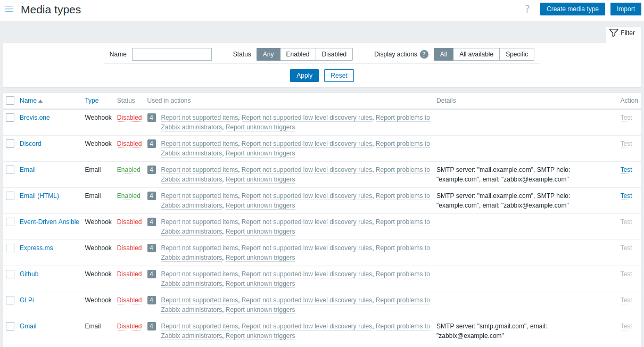Tick the Email row checkbox
The image size is (644, 347).
tap(10, 170)
